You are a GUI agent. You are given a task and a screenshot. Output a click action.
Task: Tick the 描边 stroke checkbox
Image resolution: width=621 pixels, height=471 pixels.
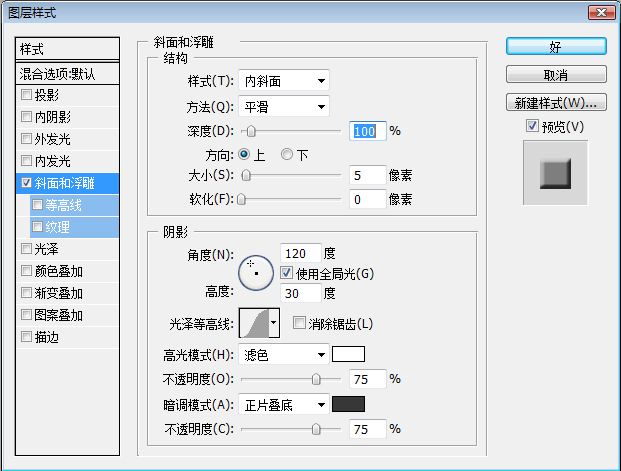click(x=26, y=337)
